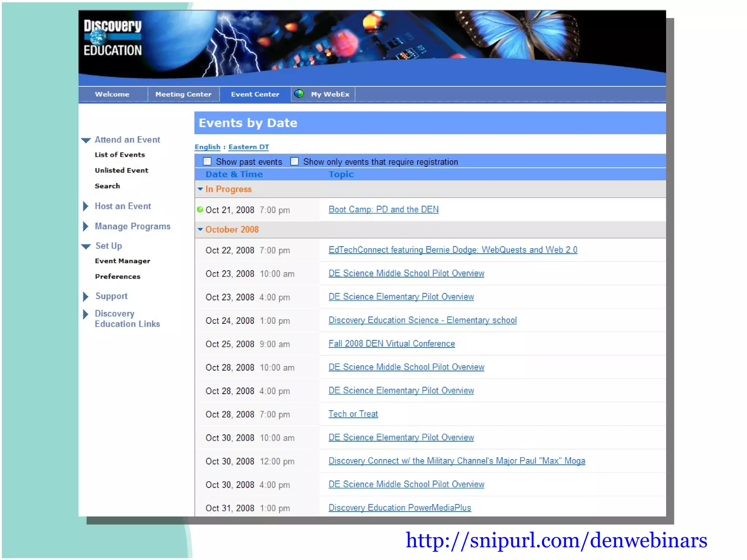Click the snipurl.com/denwebinars URL text

[556, 541]
